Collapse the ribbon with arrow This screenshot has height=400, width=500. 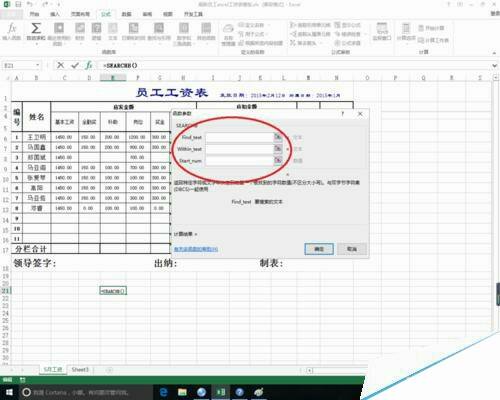pyautogui.click(x=494, y=53)
